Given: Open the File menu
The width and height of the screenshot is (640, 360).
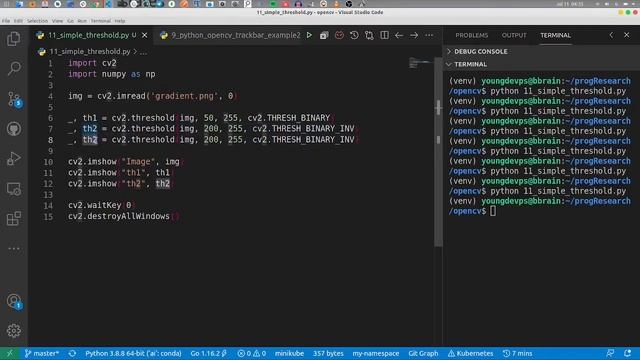Looking at the screenshot, I should (6, 21).
